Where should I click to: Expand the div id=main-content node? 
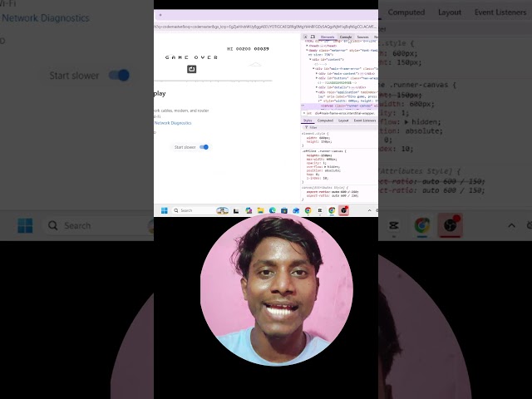pyautogui.click(x=317, y=73)
